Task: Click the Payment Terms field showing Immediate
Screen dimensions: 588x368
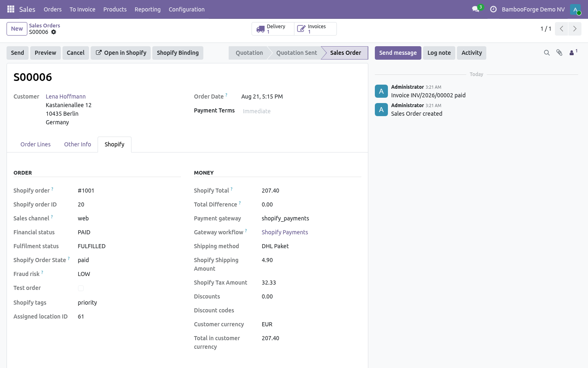Action: 302,111
